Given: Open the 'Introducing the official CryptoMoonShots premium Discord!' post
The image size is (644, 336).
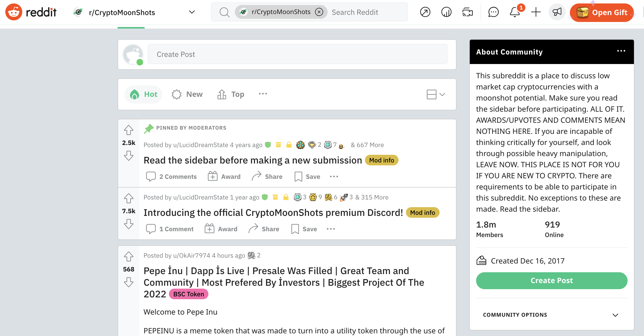Looking at the screenshot, I should pos(273,213).
